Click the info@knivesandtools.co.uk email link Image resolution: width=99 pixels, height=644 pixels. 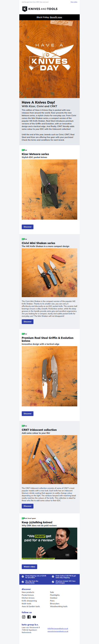tap(58, 628)
